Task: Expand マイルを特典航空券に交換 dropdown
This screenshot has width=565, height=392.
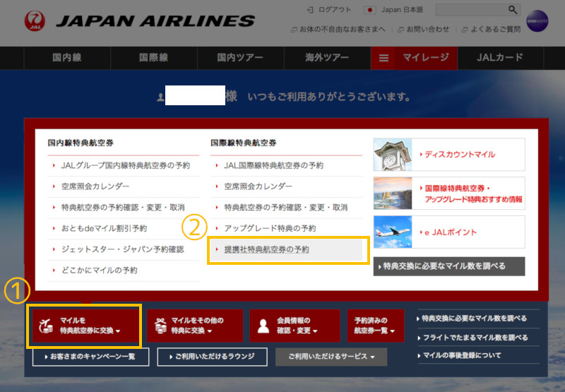Action: click(85, 326)
